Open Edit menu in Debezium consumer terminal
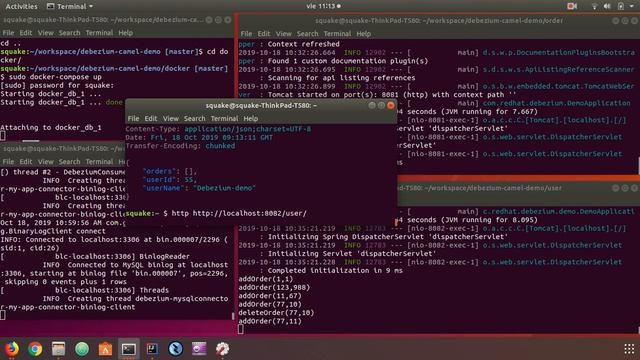The image size is (640, 360). click(x=26, y=162)
